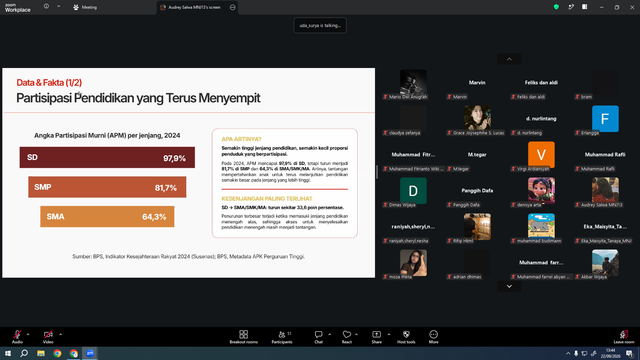The height and width of the screenshot is (360, 640).
Task: Click the pop-out meeting window icon
Action: point(571,7)
